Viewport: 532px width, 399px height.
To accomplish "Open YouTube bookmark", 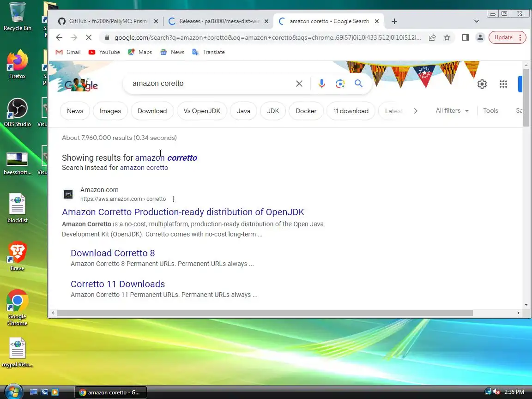I will click(104, 52).
